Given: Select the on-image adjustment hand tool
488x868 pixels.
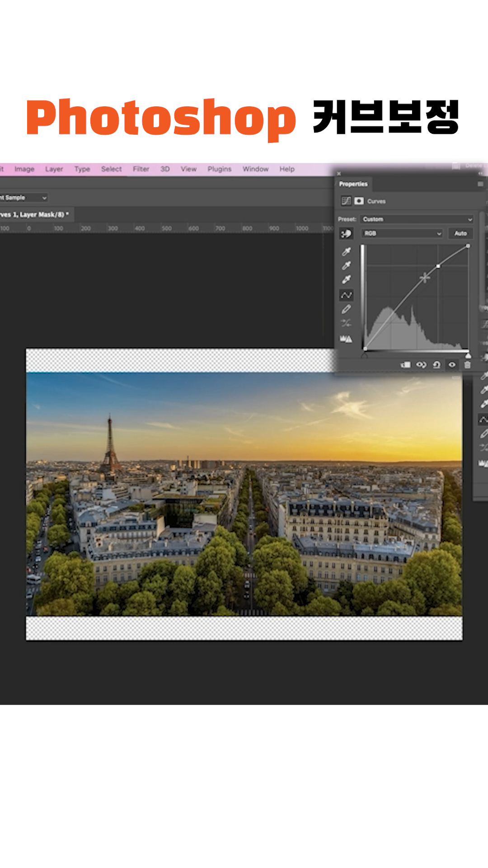Looking at the screenshot, I should [346, 234].
